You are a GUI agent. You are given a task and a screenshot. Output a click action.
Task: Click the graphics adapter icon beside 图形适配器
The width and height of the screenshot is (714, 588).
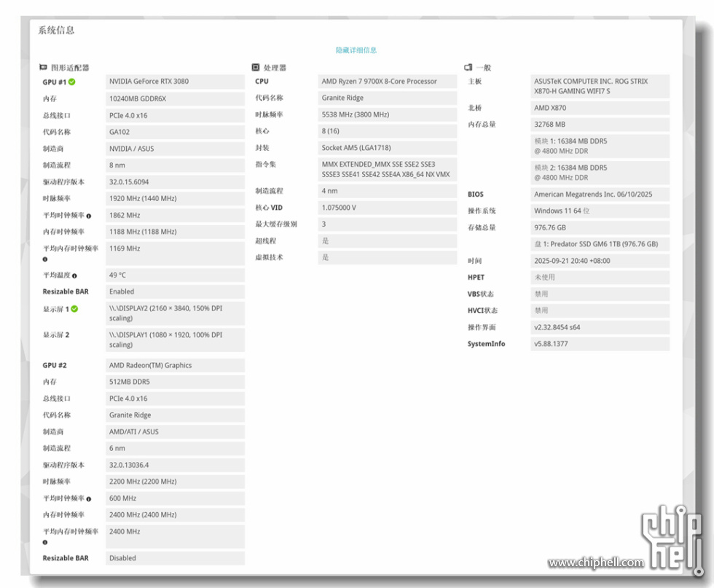43,68
